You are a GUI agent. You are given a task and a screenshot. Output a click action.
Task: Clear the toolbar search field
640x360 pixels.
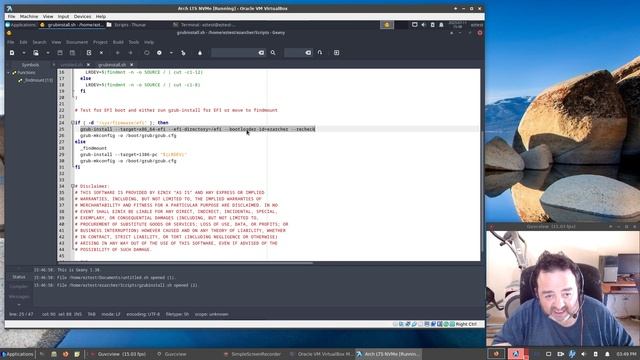point(261,53)
